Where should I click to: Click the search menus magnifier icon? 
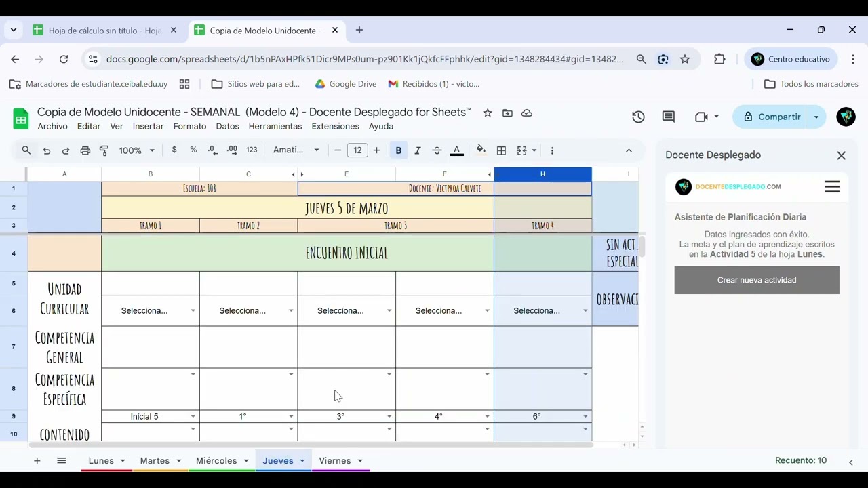coord(26,150)
